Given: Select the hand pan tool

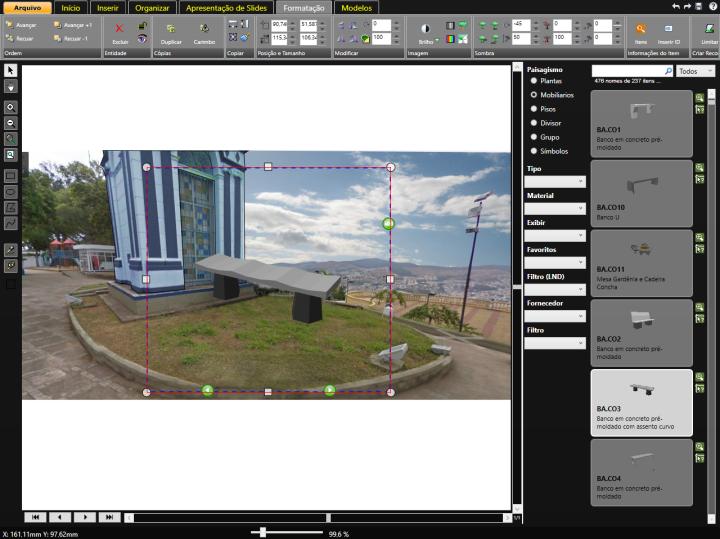Looking at the screenshot, I should coord(11,86).
